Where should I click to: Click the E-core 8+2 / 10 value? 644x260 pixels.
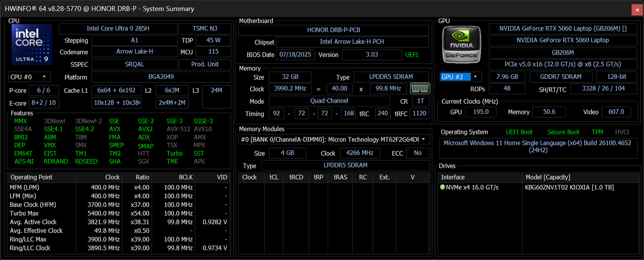(x=44, y=103)
